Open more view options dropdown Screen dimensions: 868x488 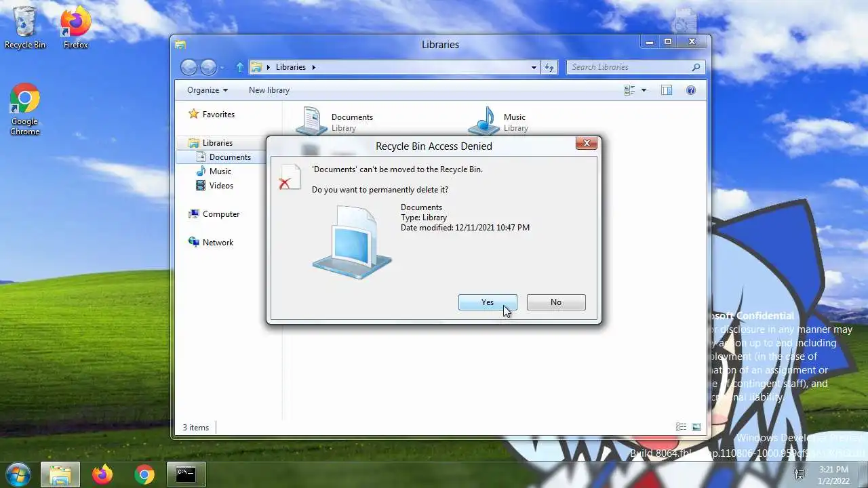point(644,90)
